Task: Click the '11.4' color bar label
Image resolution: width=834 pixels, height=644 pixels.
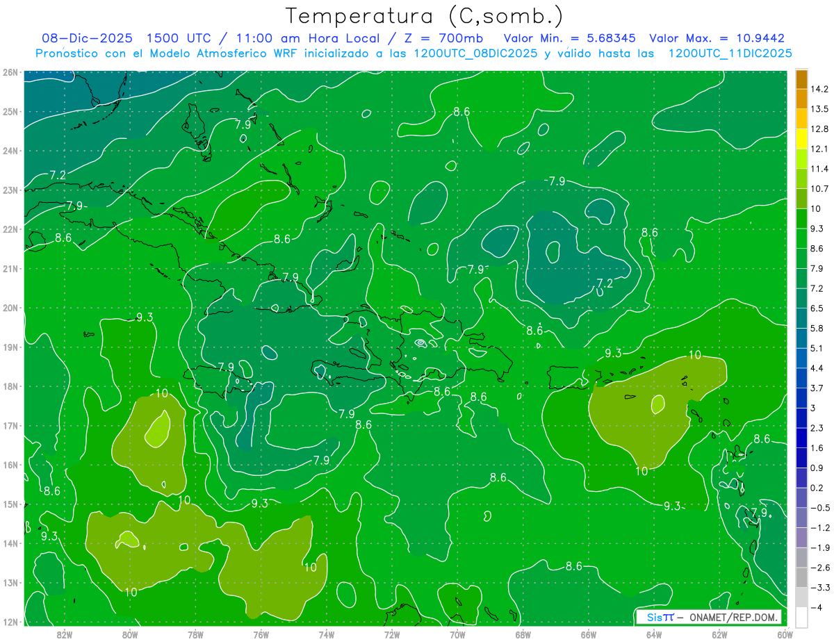Action: pyautogui.click(x=819, y=169)
